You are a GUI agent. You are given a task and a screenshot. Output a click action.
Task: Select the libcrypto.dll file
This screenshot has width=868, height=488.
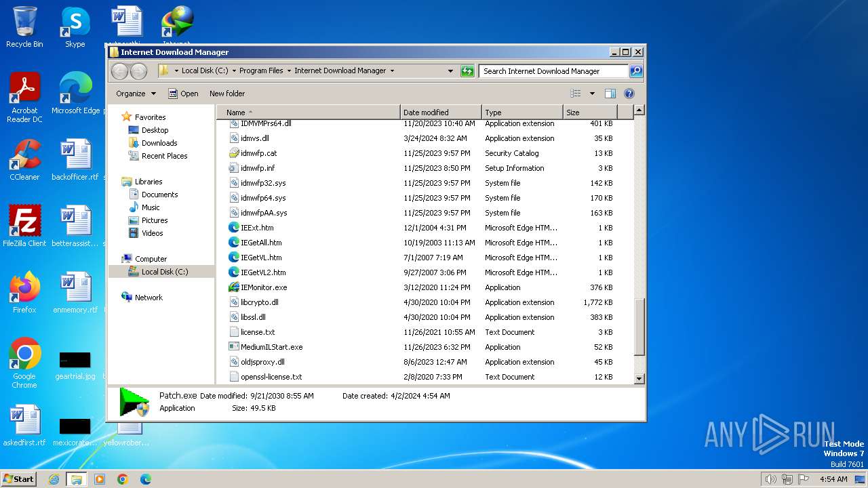pos(259,302)
